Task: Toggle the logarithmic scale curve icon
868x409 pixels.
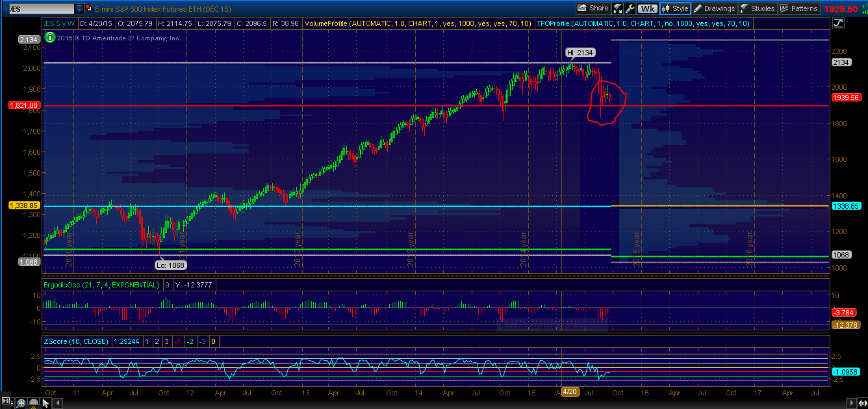Action: pyautogui.click(x=839, y=23)
